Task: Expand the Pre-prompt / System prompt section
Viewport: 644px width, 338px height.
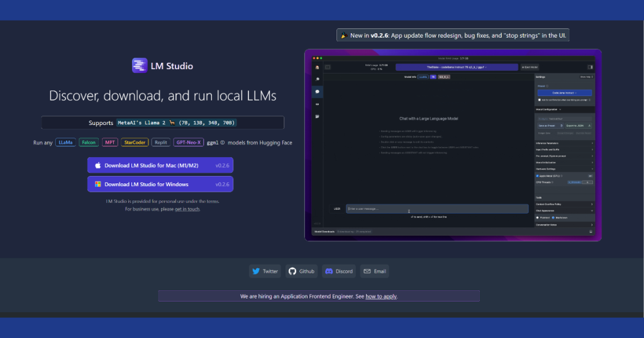Action: pyautogui.click(x=564, y=156)
